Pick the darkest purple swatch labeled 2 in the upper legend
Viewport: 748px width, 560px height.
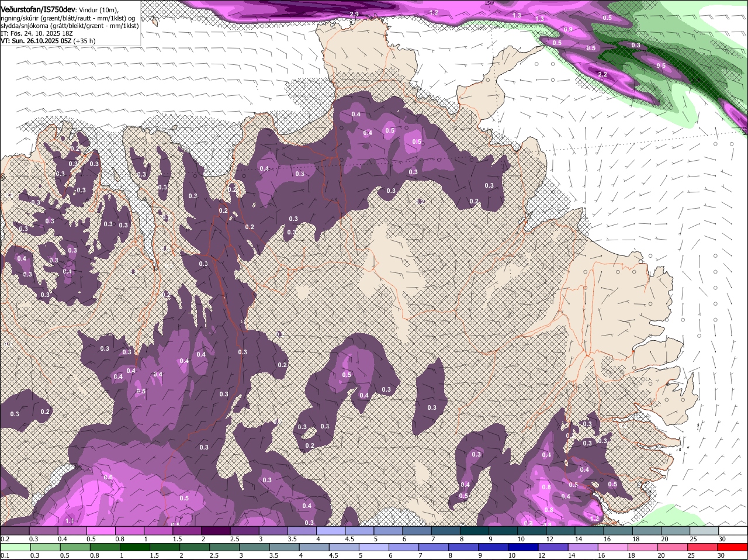[216, 531]
